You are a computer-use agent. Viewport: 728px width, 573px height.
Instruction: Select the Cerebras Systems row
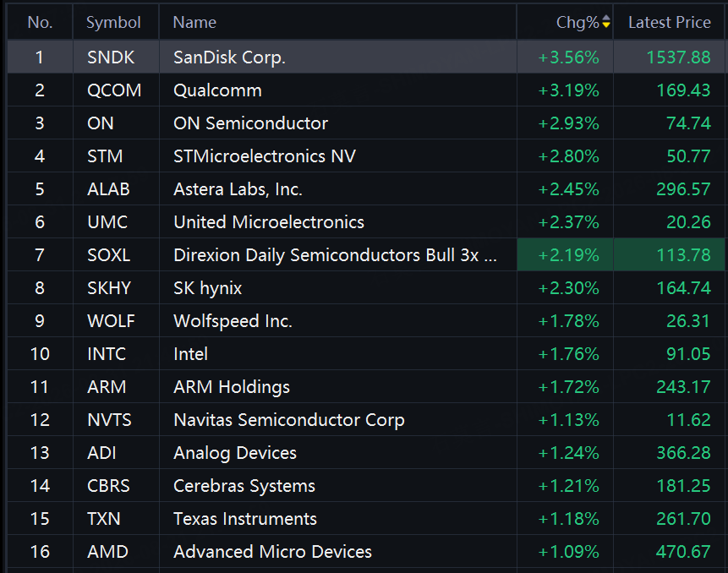[366, 486]
